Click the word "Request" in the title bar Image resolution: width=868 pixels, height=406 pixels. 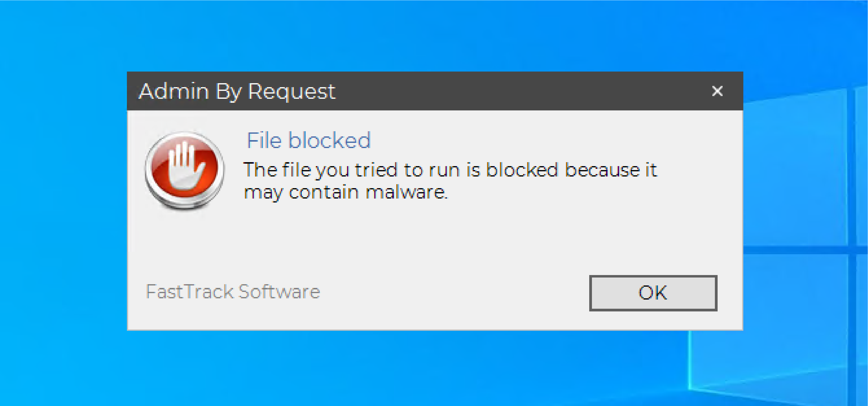point(291,91)
